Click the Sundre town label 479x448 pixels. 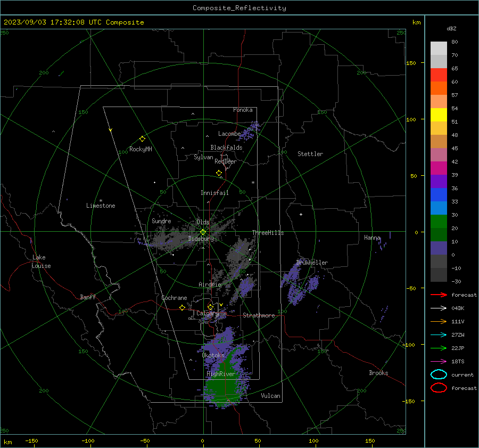(x=161, y=221)
